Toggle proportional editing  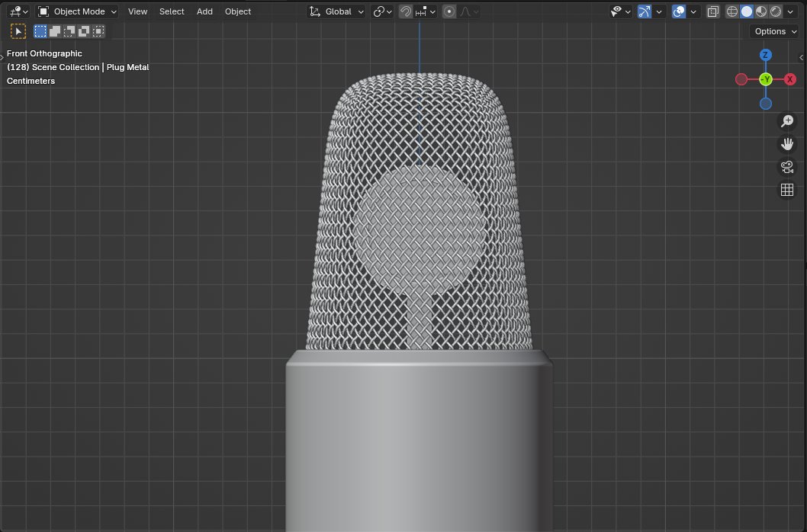[449, 11]
